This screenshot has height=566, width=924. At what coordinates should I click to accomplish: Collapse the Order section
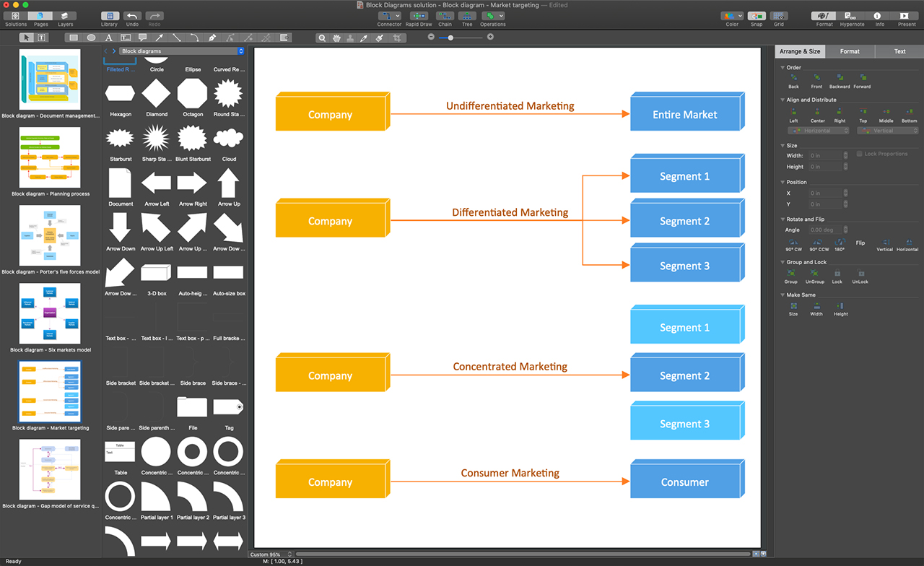[x=783, y=67]
